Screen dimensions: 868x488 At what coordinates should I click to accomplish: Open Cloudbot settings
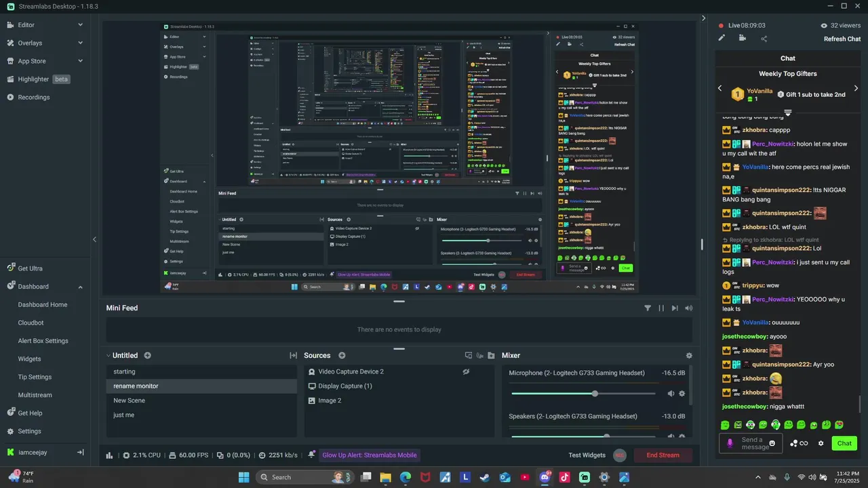coord(31,323)
